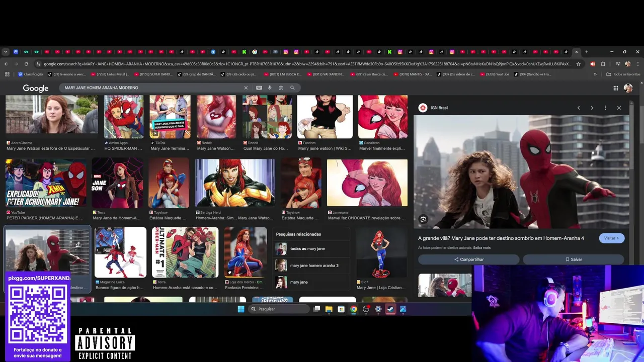Open the Loja dos Heróis Fantasia Feminina thumbnail
Image resolution: width=644 pixels, height=362 pixels.
(246, 252)
